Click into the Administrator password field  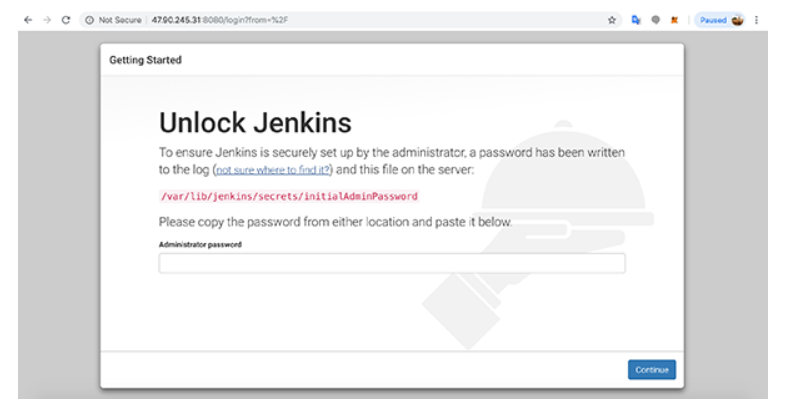[391, 263]
